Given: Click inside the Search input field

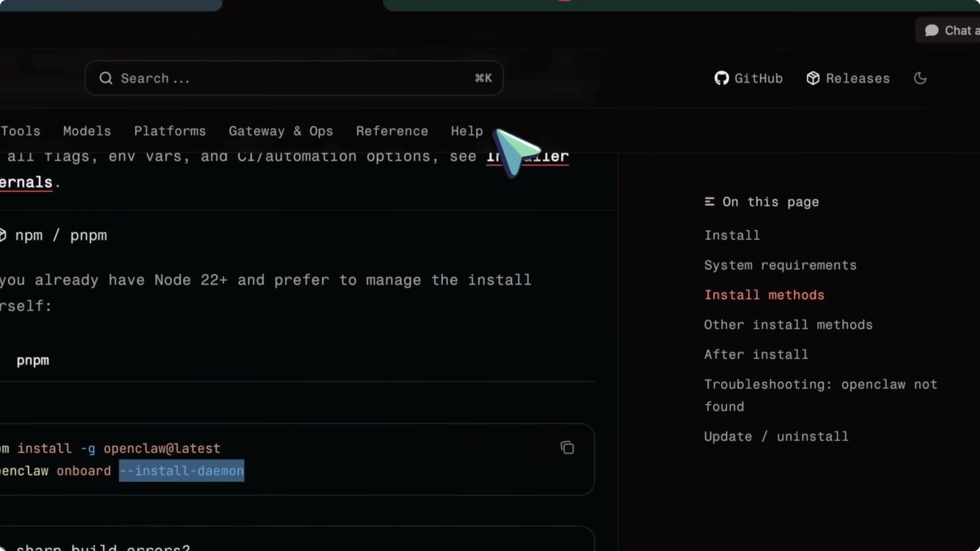Looking at the screenshot, I should (x=266, y=78).
